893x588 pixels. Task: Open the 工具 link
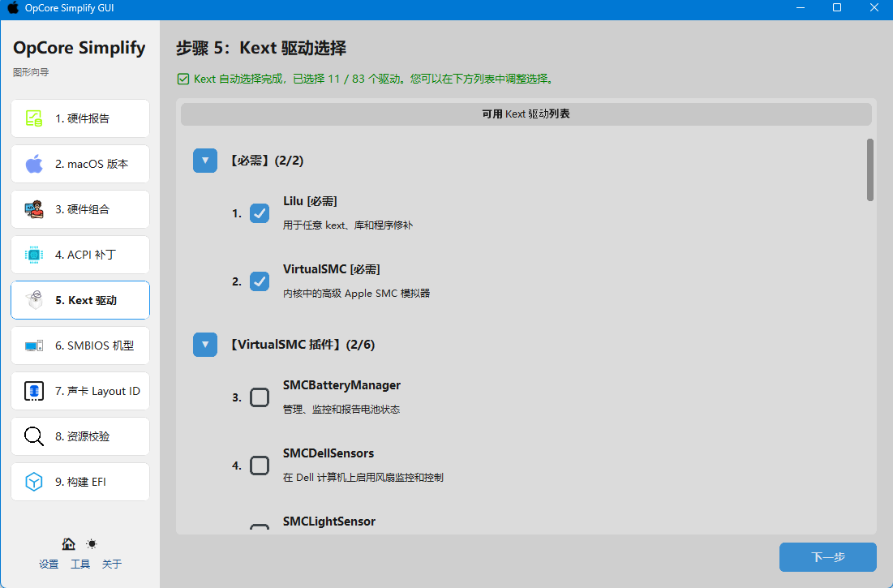coord(80,564)
